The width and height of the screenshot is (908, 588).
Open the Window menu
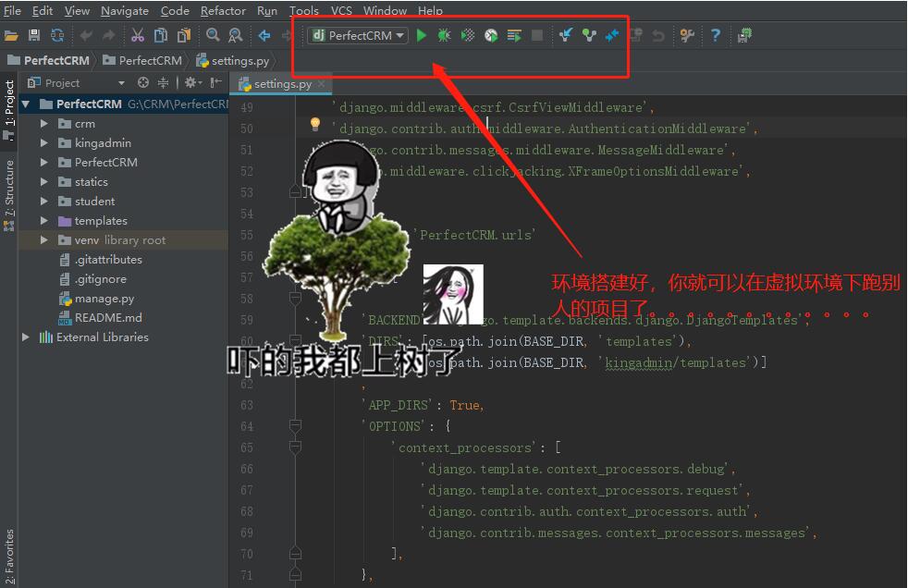(385, 10)
